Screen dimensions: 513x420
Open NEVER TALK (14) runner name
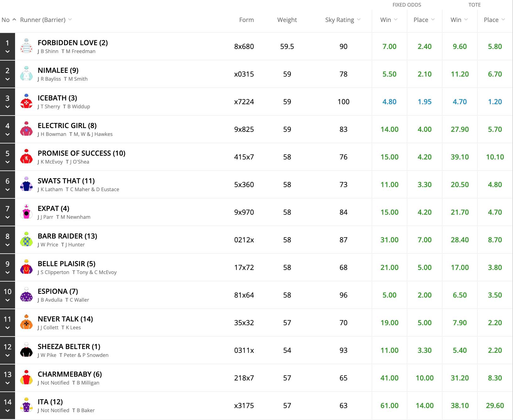pyautogui.click(x=65, y=319)
